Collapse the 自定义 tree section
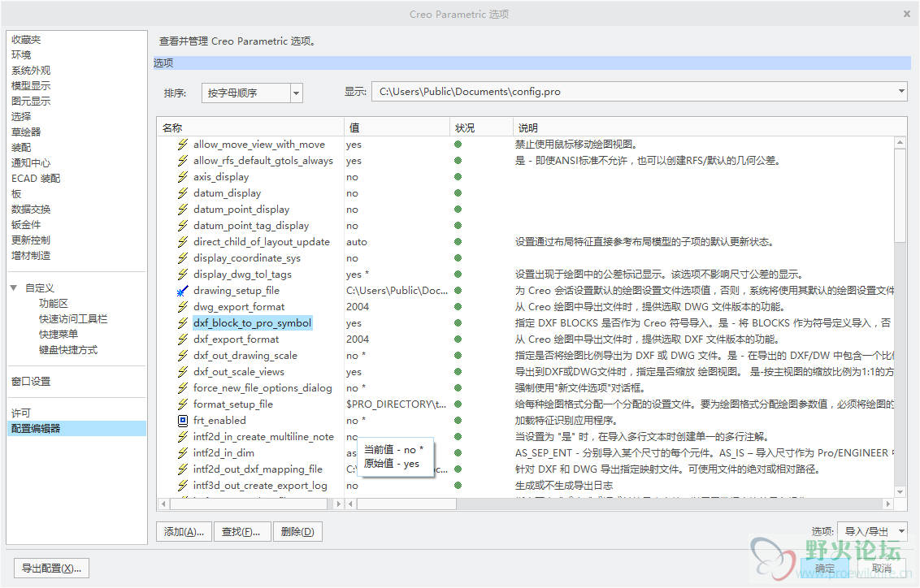The width and height of the screenshot is (920, 588). pyautogui.click(x=14, y=288)
